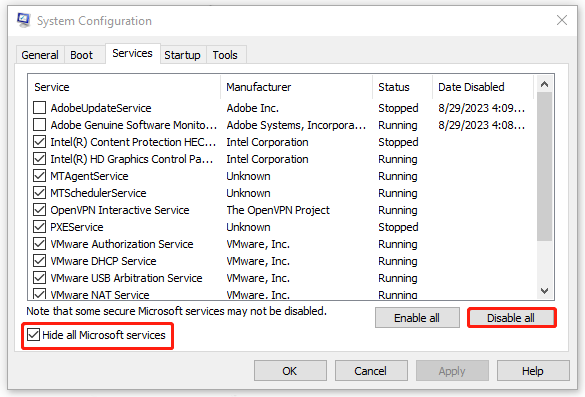Uncheck Intel(R) Content Protection HECI service
Image resolution: width=585 pixels, height=397 pixels.
40,142
